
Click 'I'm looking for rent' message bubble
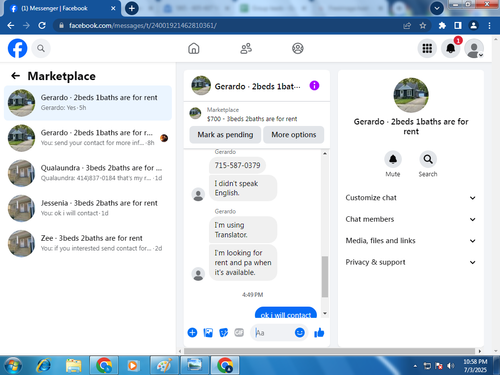coord(243,263)
